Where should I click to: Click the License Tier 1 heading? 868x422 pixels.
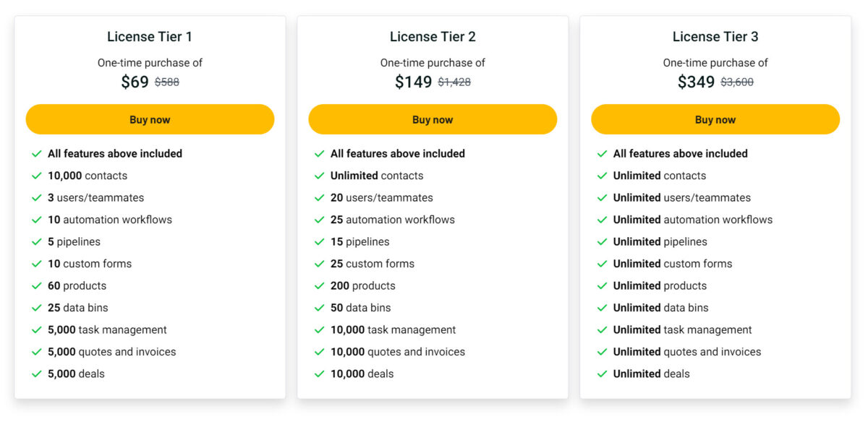(150, 36)
